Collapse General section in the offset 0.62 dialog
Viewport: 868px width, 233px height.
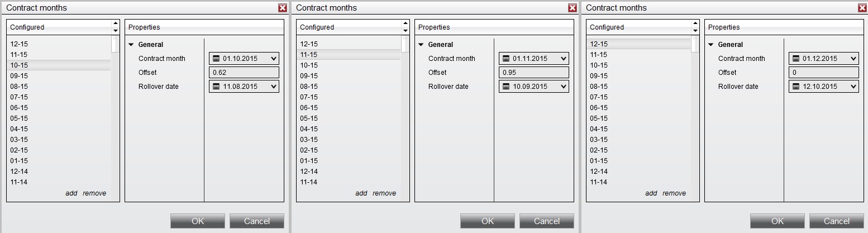point(131,45)
